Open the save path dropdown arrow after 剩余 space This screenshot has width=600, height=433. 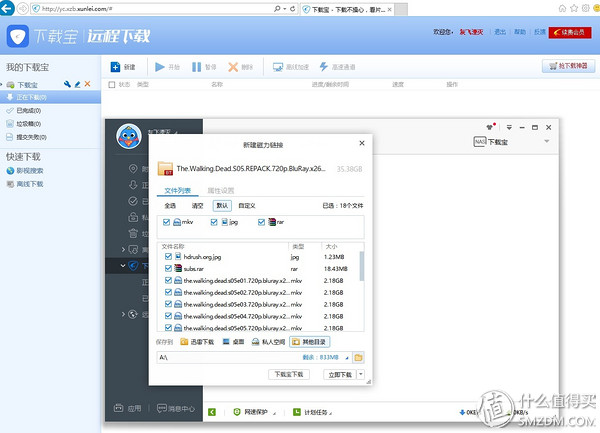(347, 358)
